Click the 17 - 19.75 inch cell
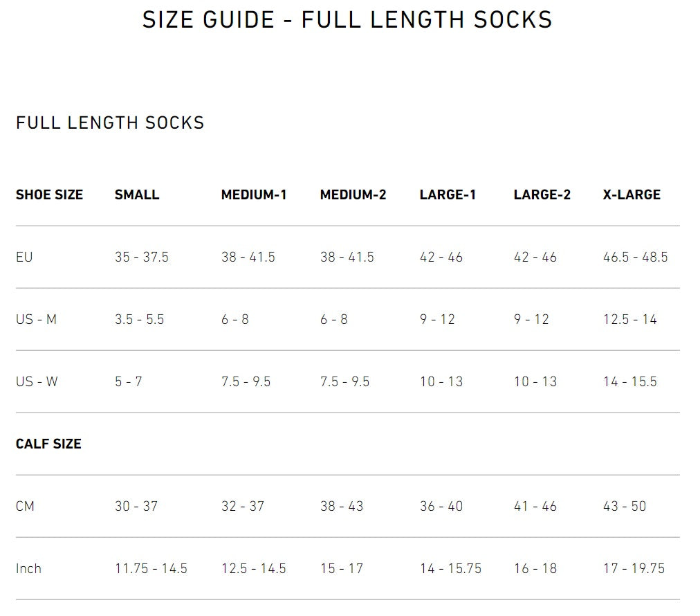700x616 pixels. coord(634,568)
